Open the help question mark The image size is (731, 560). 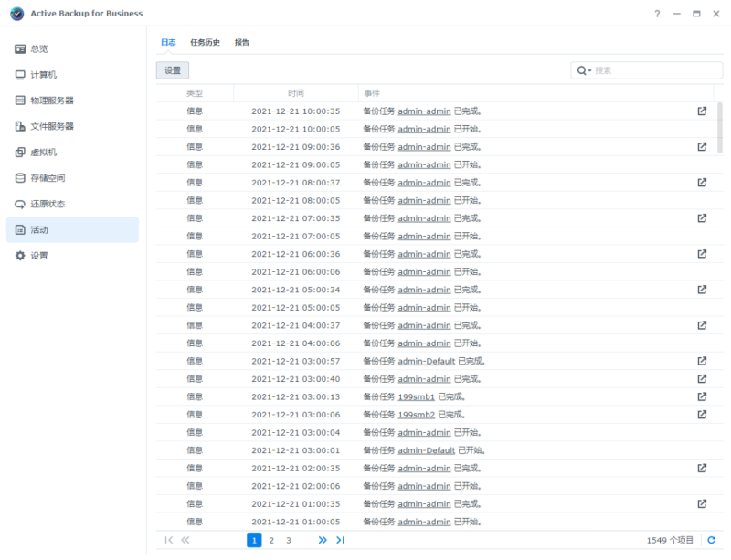point(657,14)
